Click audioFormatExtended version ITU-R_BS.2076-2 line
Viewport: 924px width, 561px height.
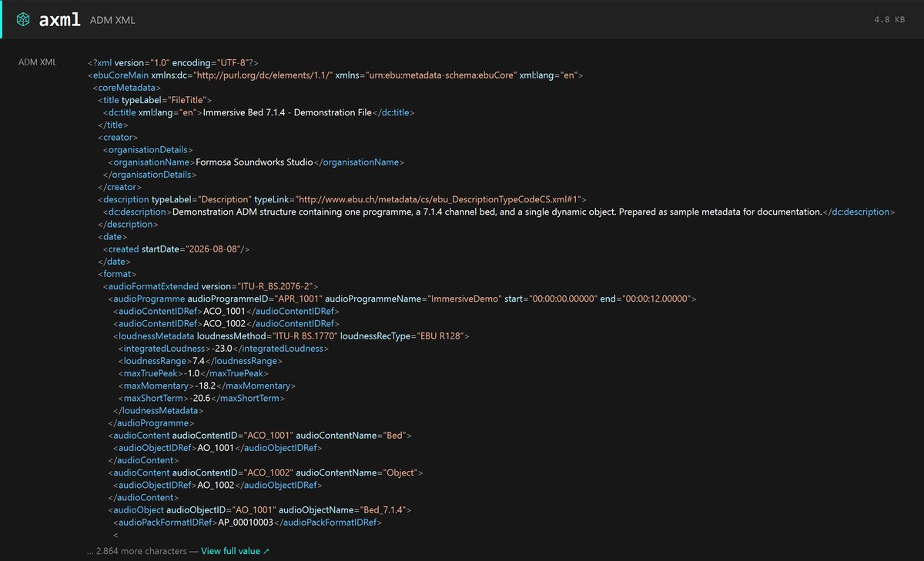211,286
